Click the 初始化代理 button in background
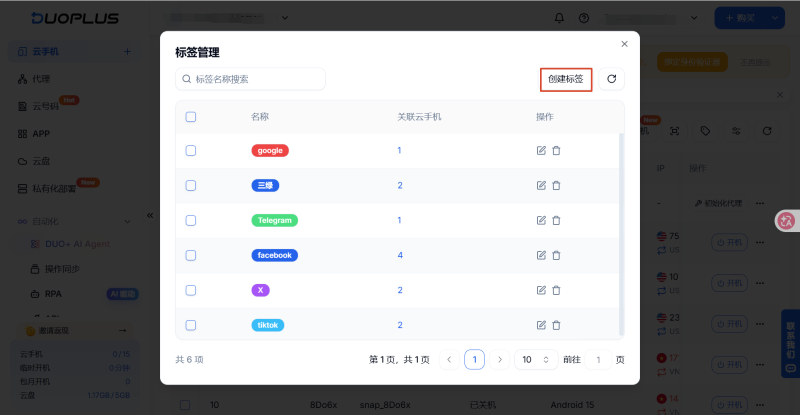This screenshot has height=415, width=800. (718, 203)
